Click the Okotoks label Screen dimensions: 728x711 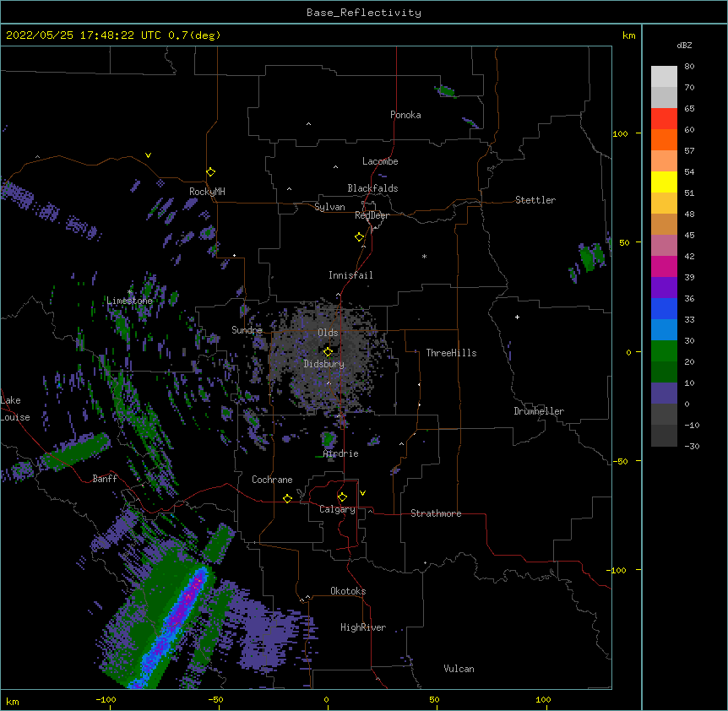pos(348,591)
